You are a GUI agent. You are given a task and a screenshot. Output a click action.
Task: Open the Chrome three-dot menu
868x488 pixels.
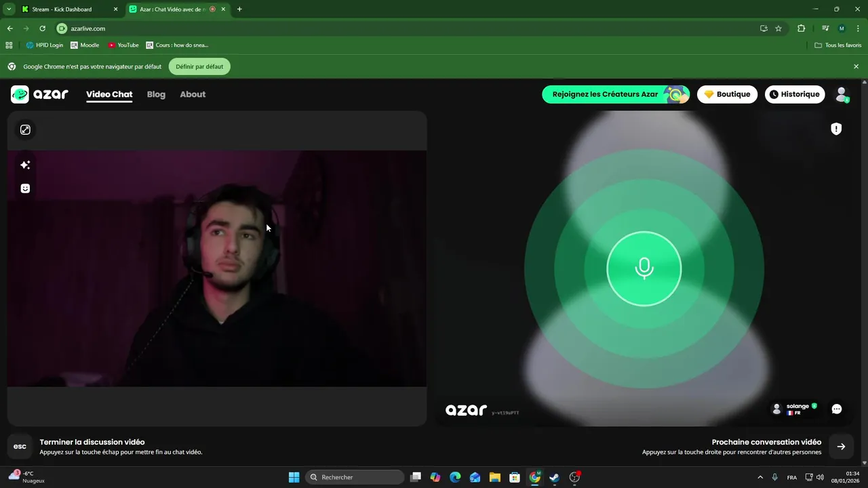[857, 28]
